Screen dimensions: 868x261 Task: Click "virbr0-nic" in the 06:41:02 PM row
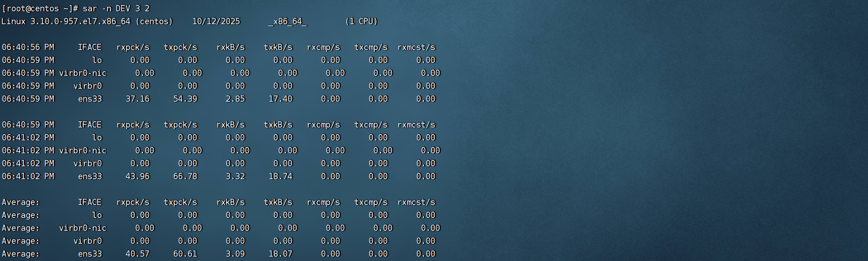pyautogui.click(x=83, y=151)
